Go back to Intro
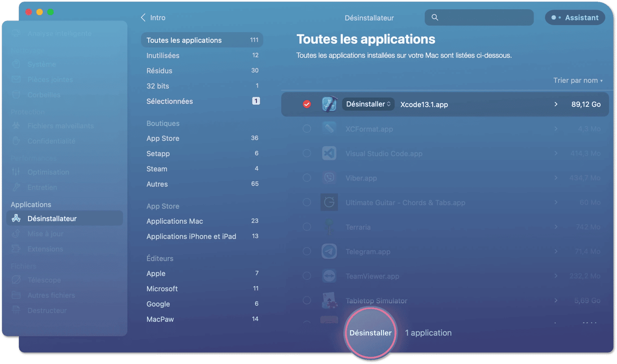 (x=153, y=18)
